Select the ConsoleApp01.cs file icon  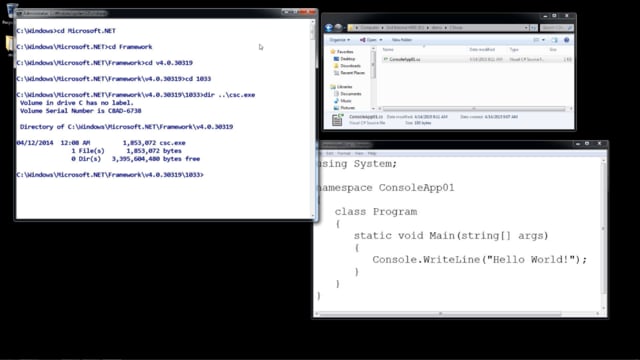(385, 59)
